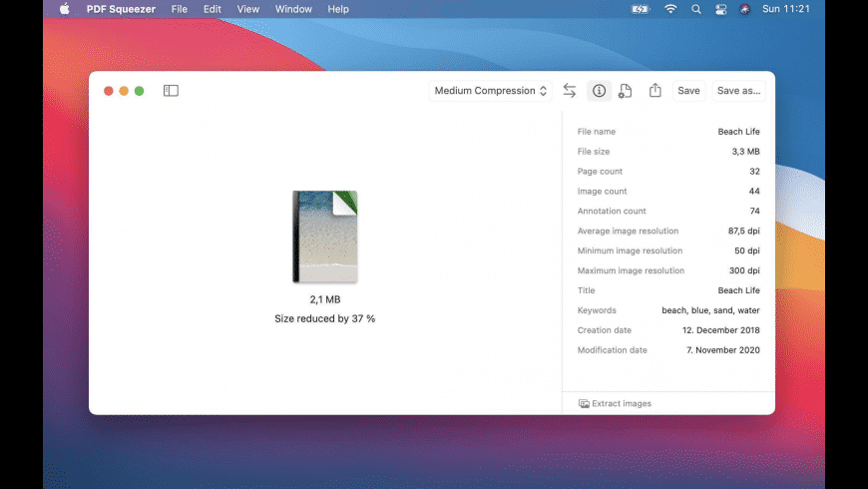Select the Beach Life PDF thumbnail
The width and height of the screenshot is (868, 489).
point(325,237)
